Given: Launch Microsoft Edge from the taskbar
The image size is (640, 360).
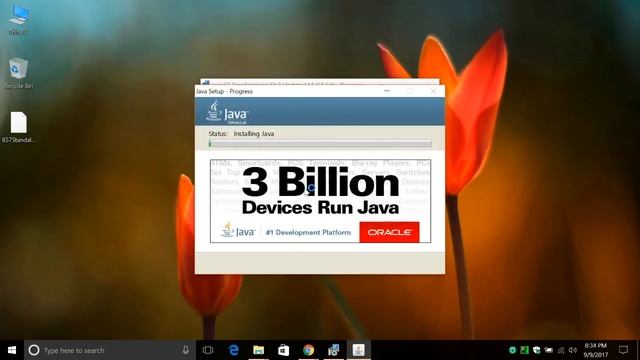Looking at the screenshot, I should pyautogui.click(x=233, y=350).
